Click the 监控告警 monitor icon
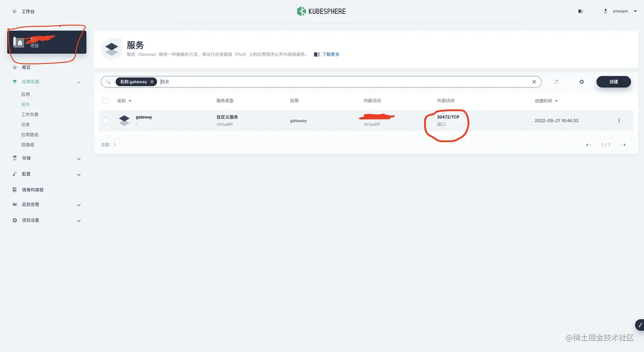 [x=15, y=205]
